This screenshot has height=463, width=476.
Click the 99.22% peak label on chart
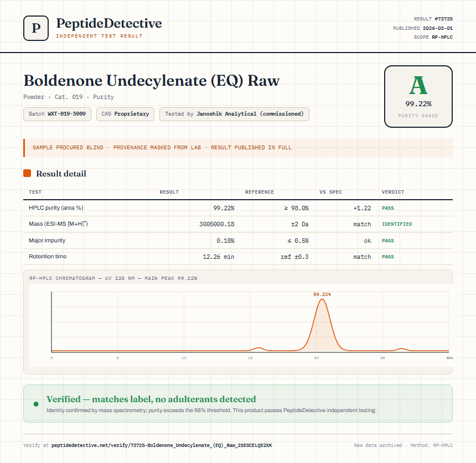(322, 294)
